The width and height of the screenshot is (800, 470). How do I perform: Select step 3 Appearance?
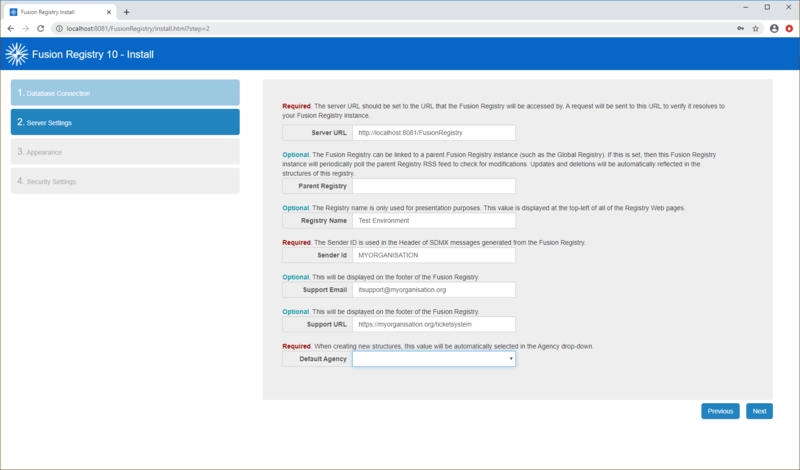click(x=125, y=152)
